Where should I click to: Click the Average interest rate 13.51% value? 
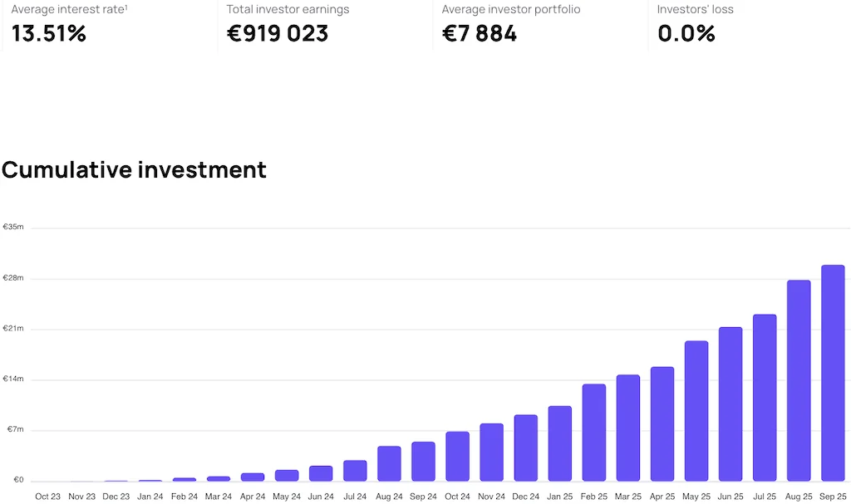click(49, 34)
